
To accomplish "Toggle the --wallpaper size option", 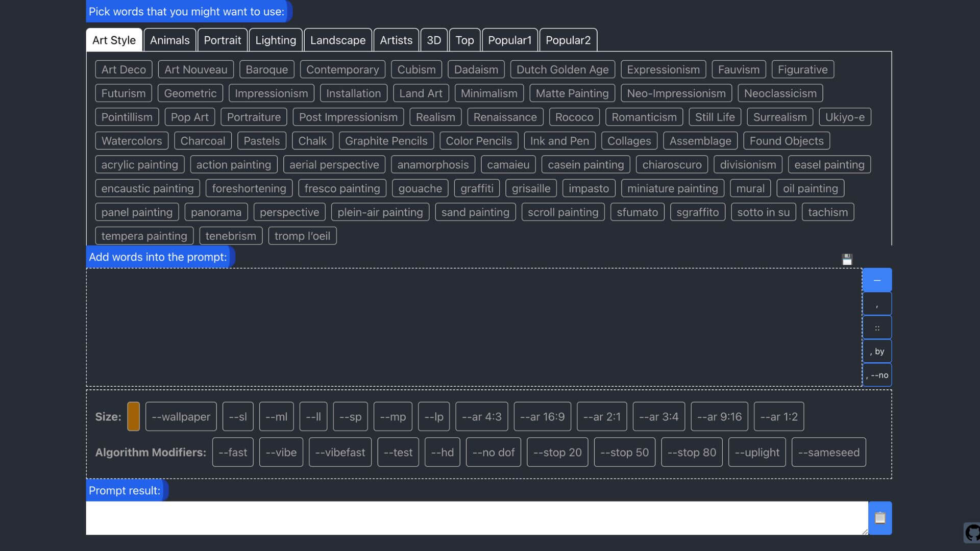I will pos(181,416).
